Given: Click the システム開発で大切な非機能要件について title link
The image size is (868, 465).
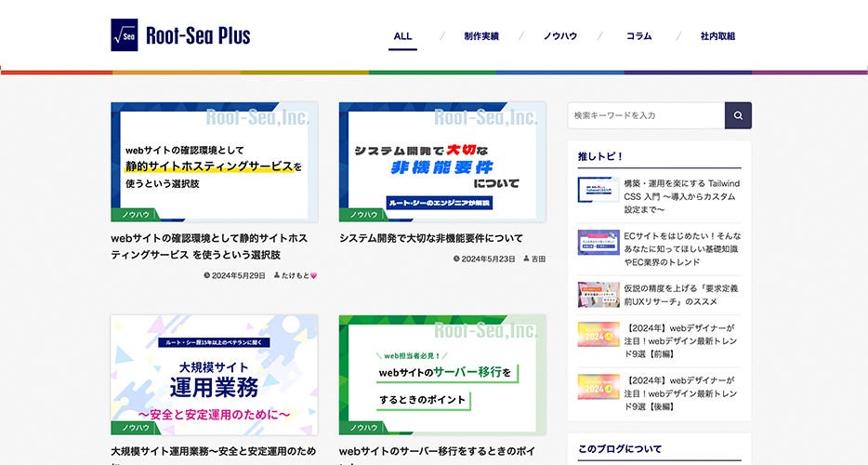Looking at the screenshot, I should (431, 238).
